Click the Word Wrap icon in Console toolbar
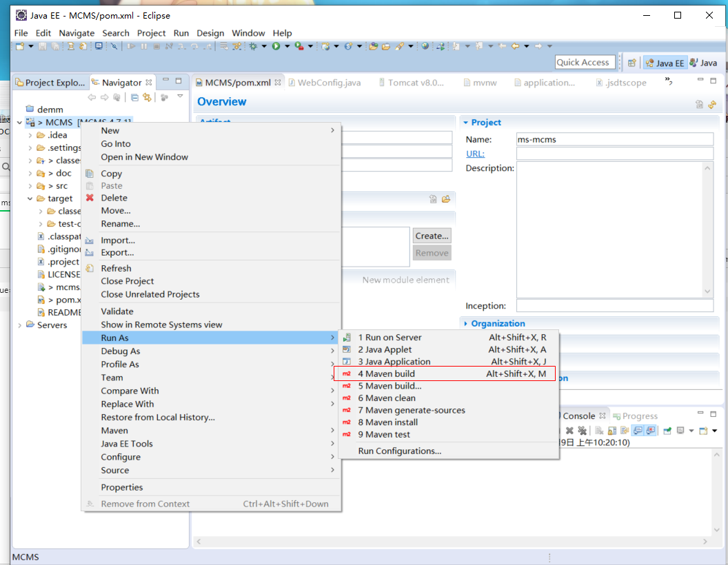This screenshot has height=565, width=728. coord(625,431)
